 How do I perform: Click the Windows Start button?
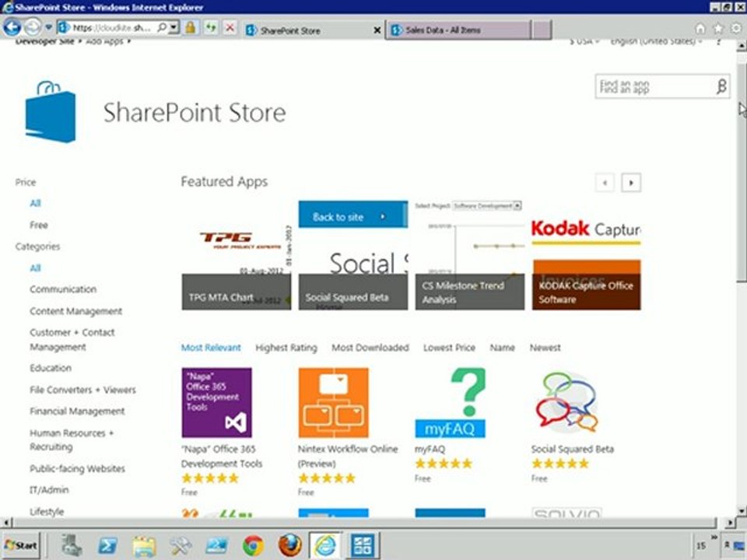point(20,545)
